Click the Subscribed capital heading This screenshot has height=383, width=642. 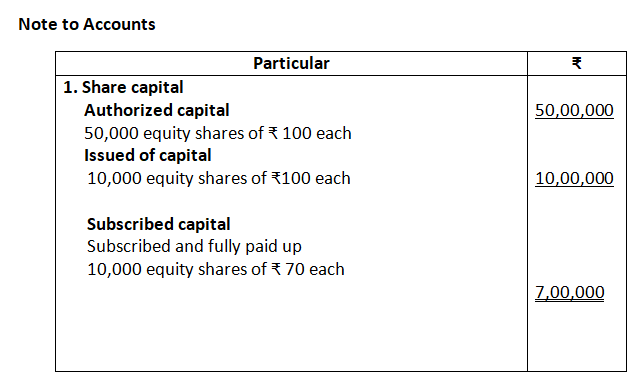point(158,224)
